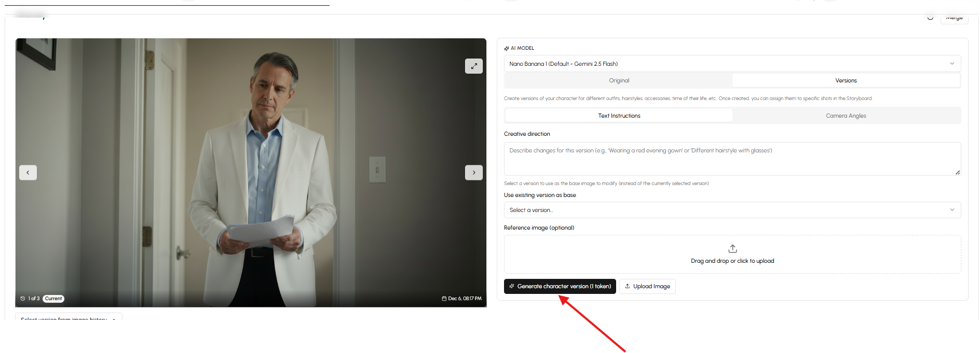
Task: Expand the character image to fullscreen
Action: pyautogui.click(x=473, y=66)
